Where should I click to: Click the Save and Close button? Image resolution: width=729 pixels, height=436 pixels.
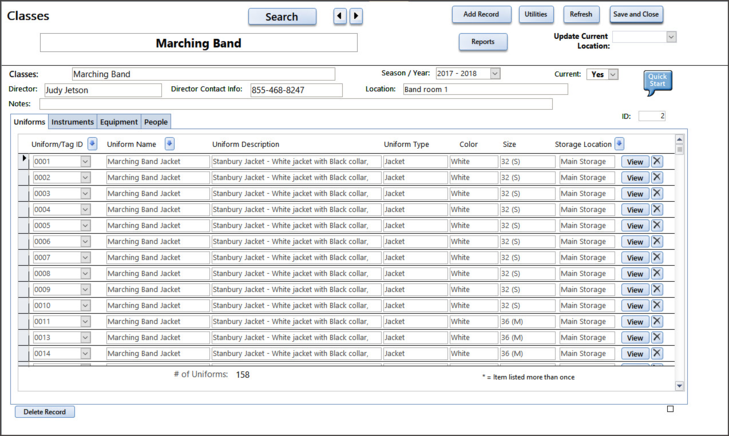point(636,15)
